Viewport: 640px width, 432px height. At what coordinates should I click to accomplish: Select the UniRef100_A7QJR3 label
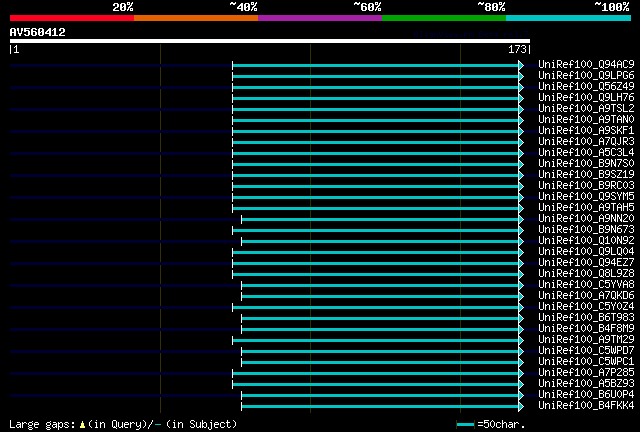(586, 142)
